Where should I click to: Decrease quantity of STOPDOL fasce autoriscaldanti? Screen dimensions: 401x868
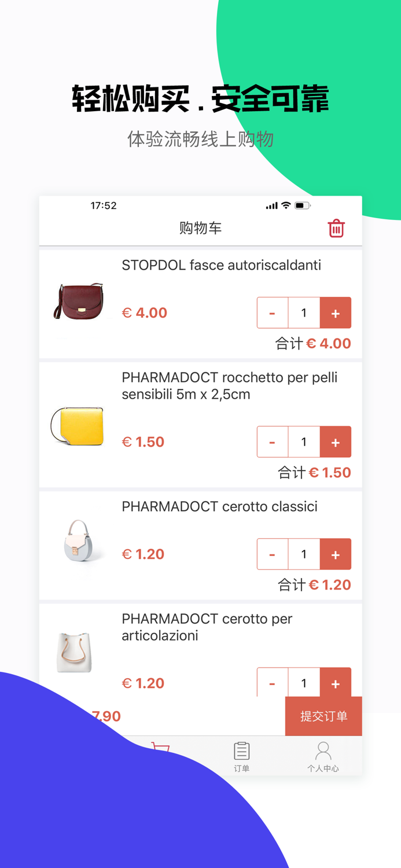pyautogui.click(x=272, y=312)
